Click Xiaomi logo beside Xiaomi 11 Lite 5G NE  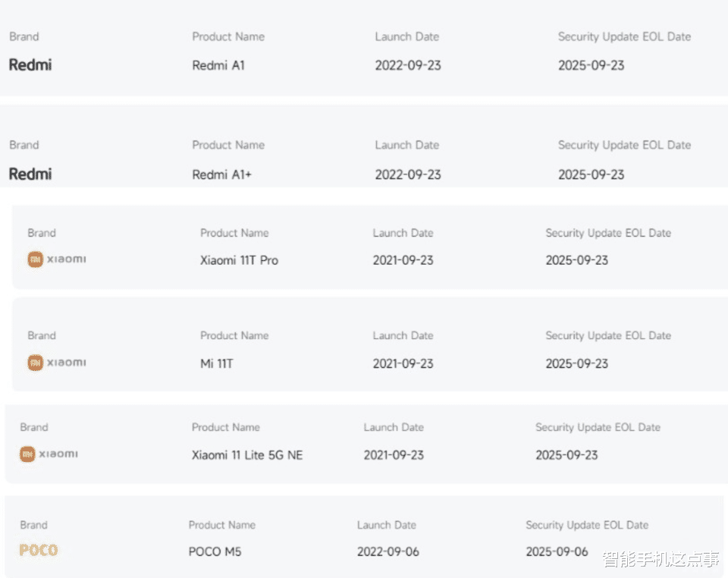[x=49, y=454]
